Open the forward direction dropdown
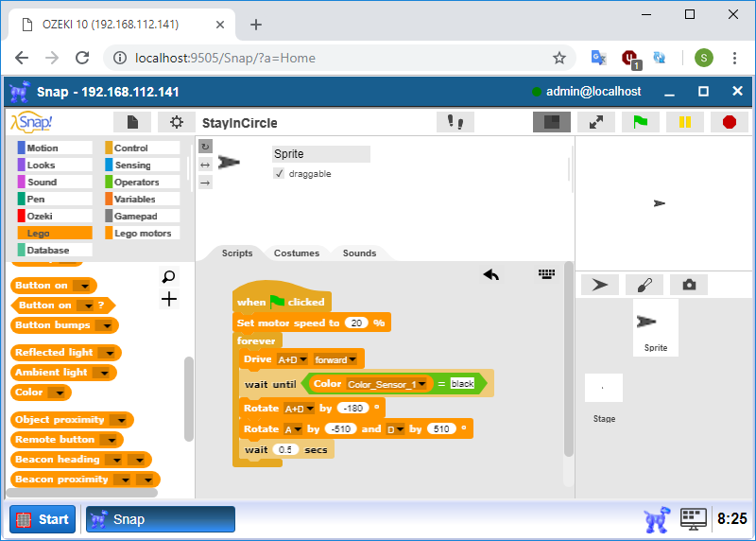This screenshot has width=756, height=541. click(352, 359)
